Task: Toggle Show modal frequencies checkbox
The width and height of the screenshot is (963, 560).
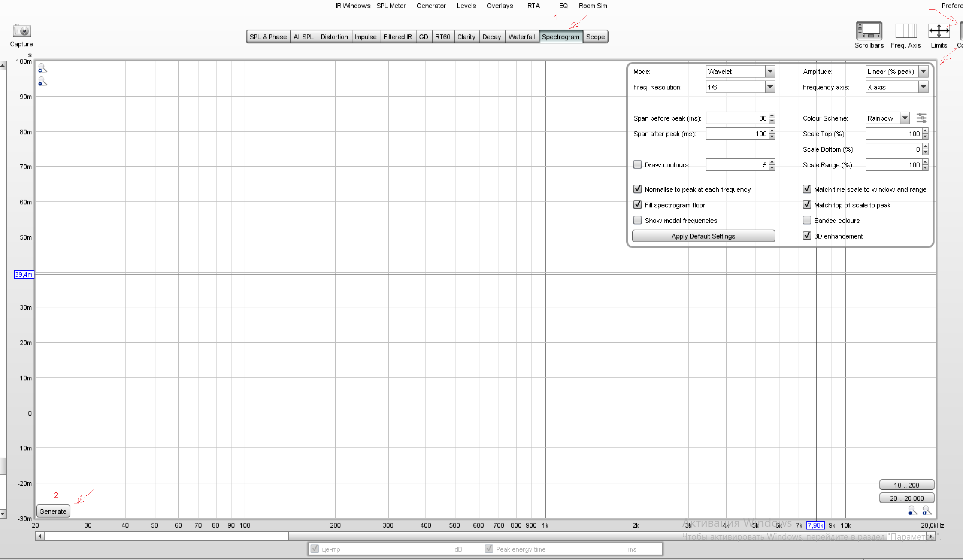Action: [x=637, y=220]
